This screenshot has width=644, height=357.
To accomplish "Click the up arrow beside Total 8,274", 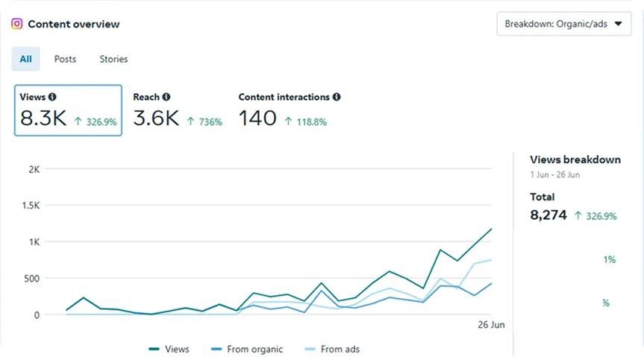I will click(x=578, y=215).
